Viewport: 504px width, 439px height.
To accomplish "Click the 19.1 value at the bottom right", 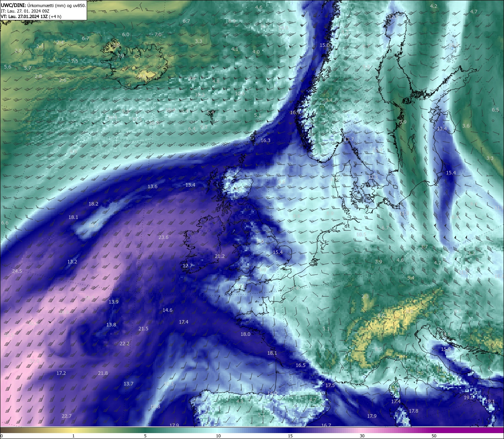I will [490, 401].
